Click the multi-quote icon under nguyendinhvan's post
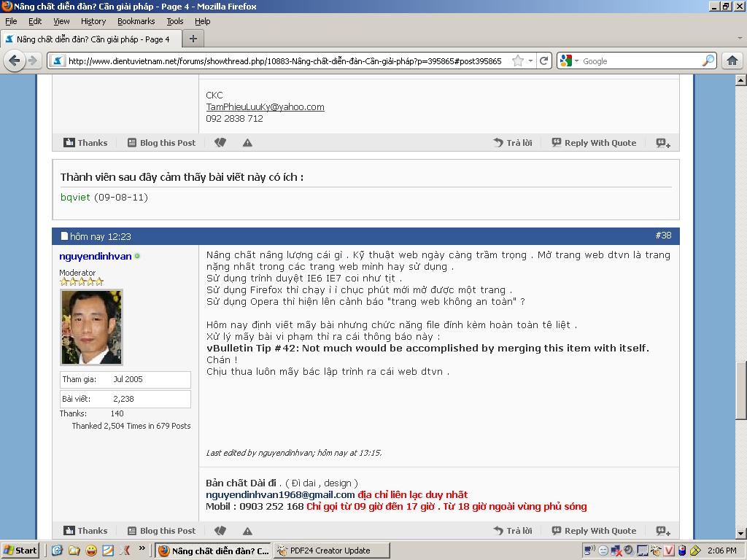The image size is (747, 560). point(663,531)
